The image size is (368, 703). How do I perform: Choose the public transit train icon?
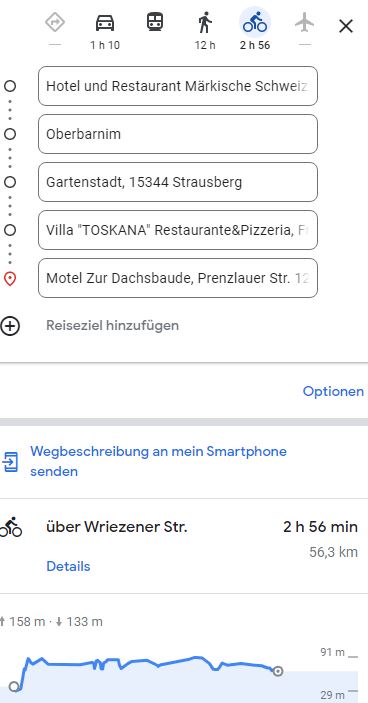(155, 22)
